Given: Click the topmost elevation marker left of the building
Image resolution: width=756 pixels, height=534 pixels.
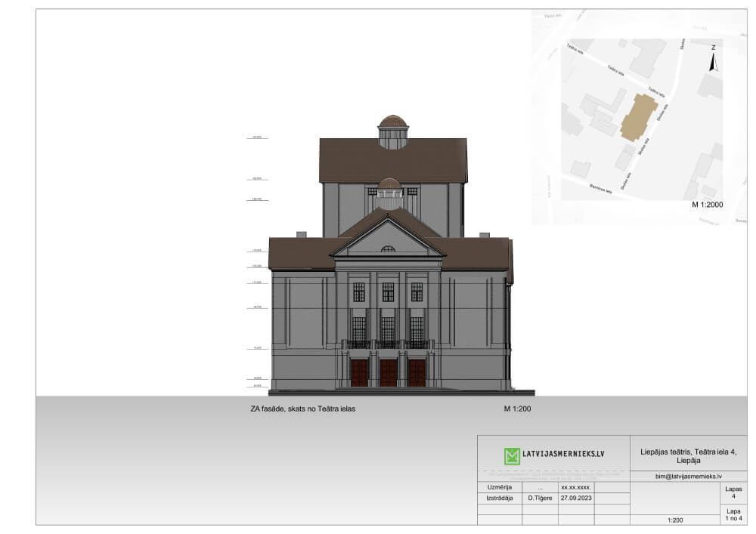Looking at the screenshot, I should tap(257, 137).
